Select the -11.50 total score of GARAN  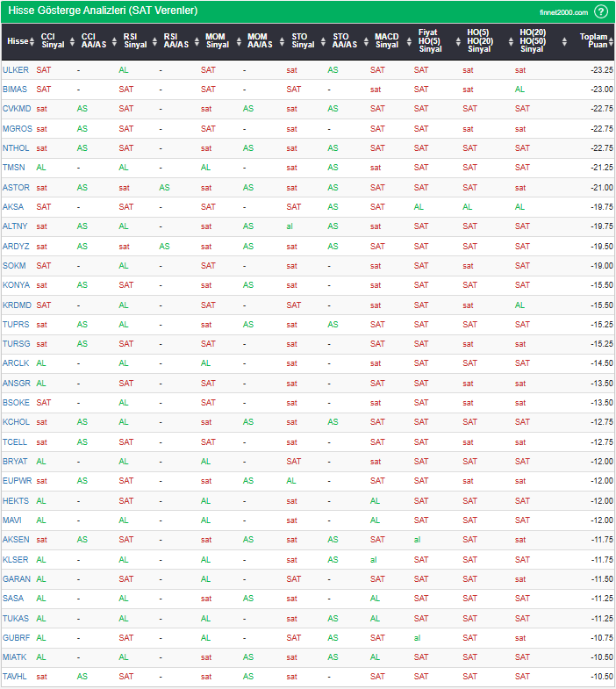pos(601,579)
